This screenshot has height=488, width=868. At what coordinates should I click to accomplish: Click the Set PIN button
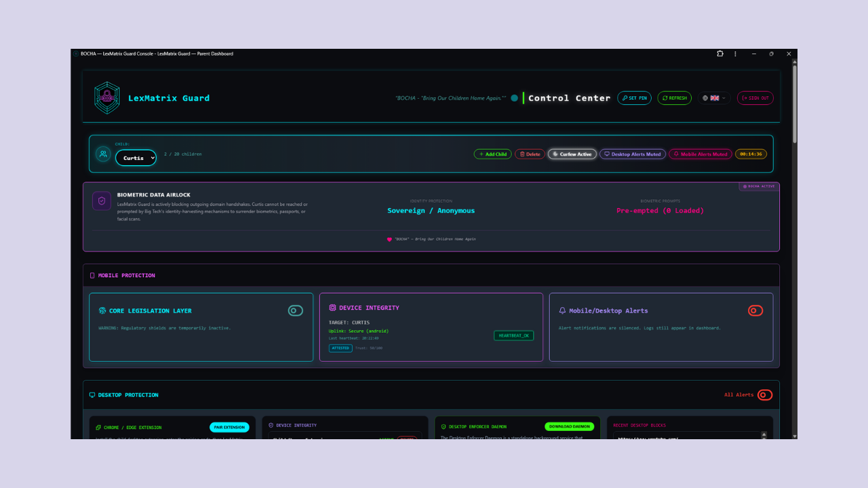(x=634, y=98)
